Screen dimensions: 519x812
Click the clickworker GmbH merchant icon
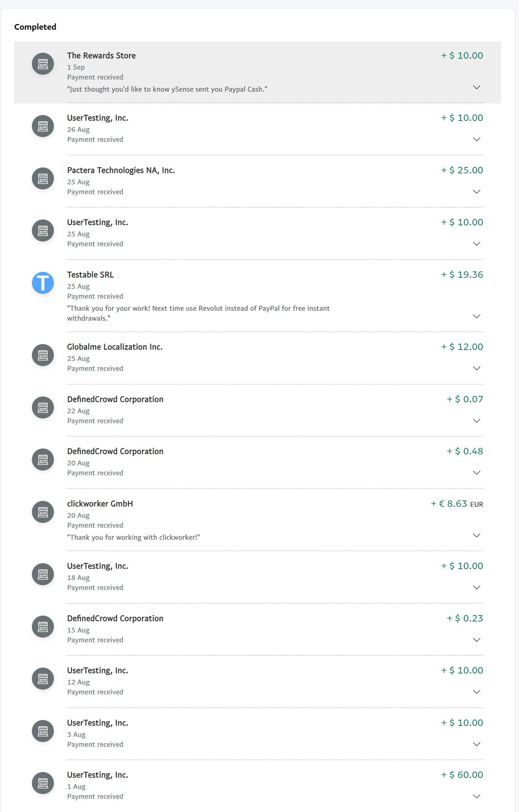coord(43,512)
